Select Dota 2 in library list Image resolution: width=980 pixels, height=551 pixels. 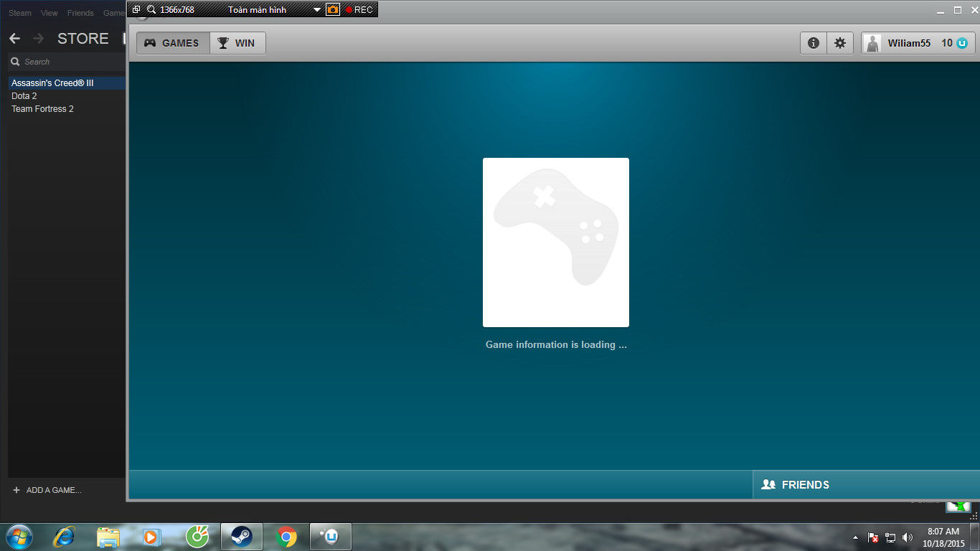[24, 96]
